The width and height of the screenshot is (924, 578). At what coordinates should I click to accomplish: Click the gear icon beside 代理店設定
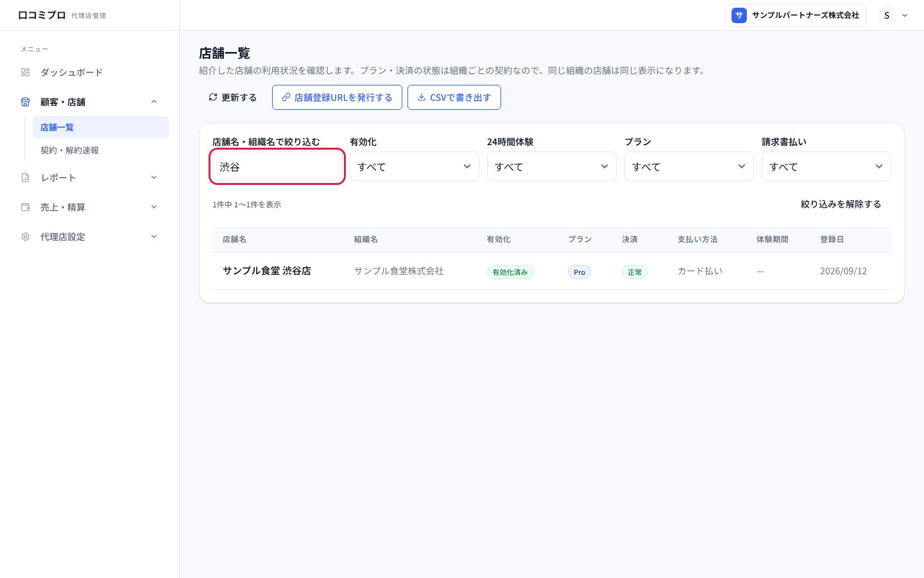click(x=25, y=237)
